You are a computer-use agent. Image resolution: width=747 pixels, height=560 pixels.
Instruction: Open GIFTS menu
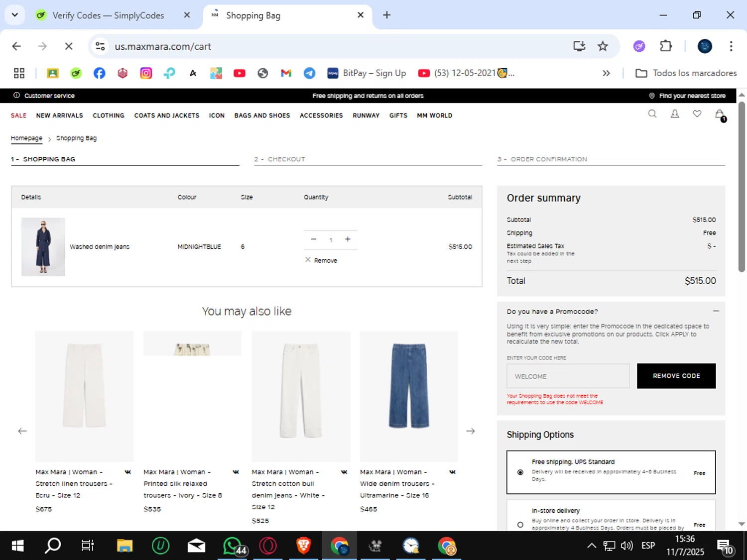tap(398, 115)
